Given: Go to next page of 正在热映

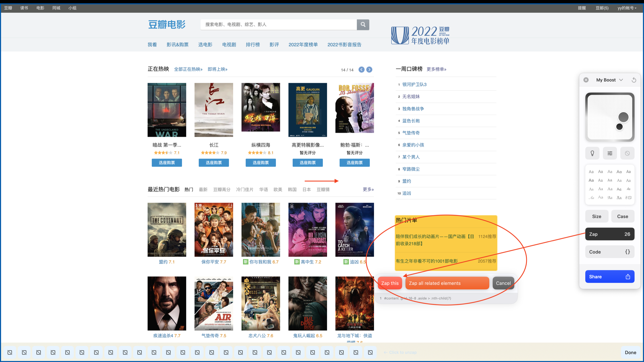Looking at the screenshot, I should tap(369, 70).
